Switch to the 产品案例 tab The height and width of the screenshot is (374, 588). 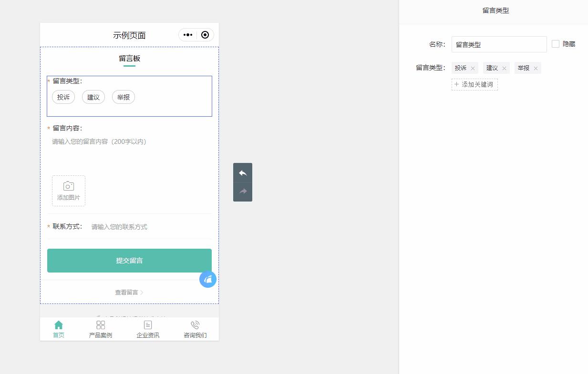click(x=100, y=329)
